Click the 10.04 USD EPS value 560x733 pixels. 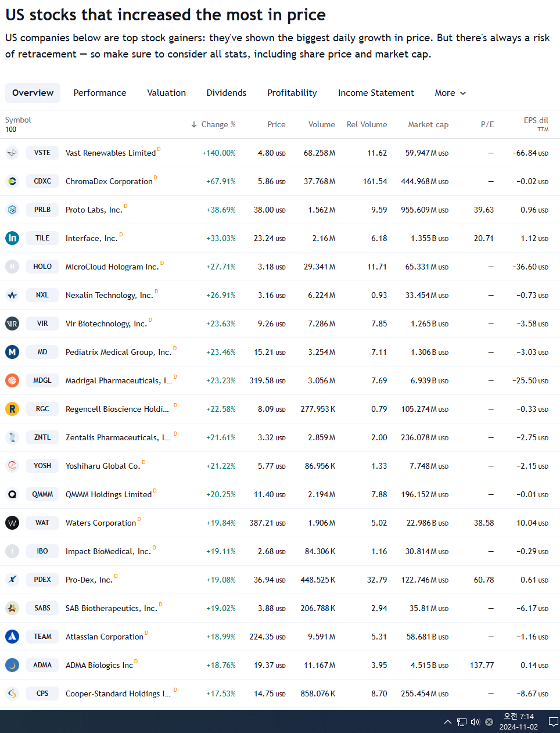coord(533,523)
